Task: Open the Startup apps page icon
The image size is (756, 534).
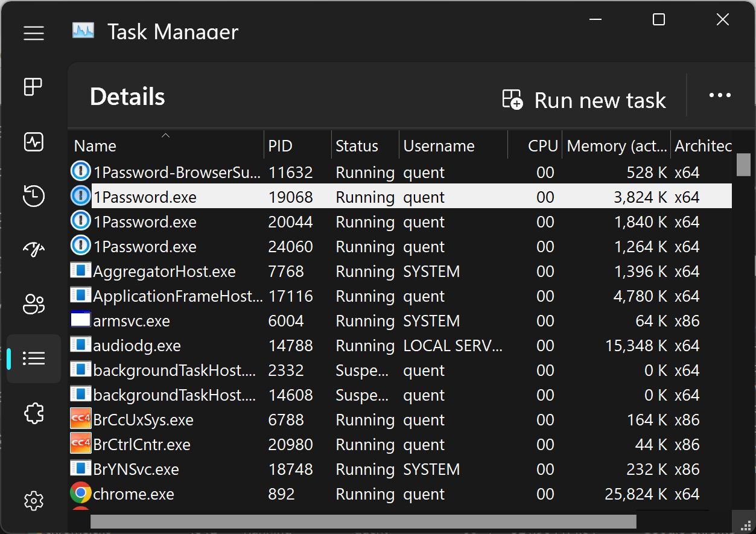Action: point(34,250)
